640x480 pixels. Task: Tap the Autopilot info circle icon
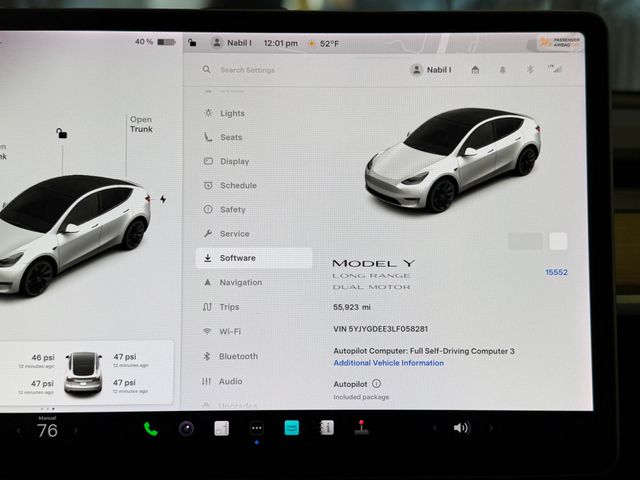click(x=376, y=384)
